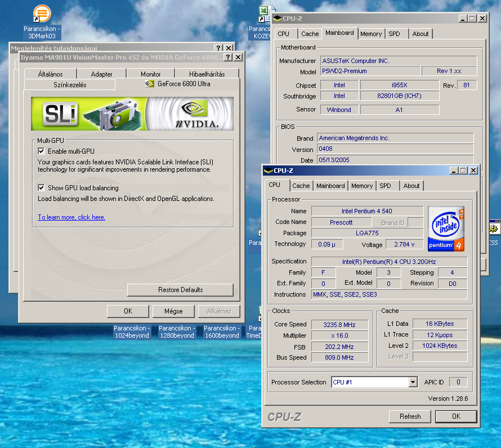
Task: Click the CPU-Z chip icon in front window title bar
Action: point(268,171)
